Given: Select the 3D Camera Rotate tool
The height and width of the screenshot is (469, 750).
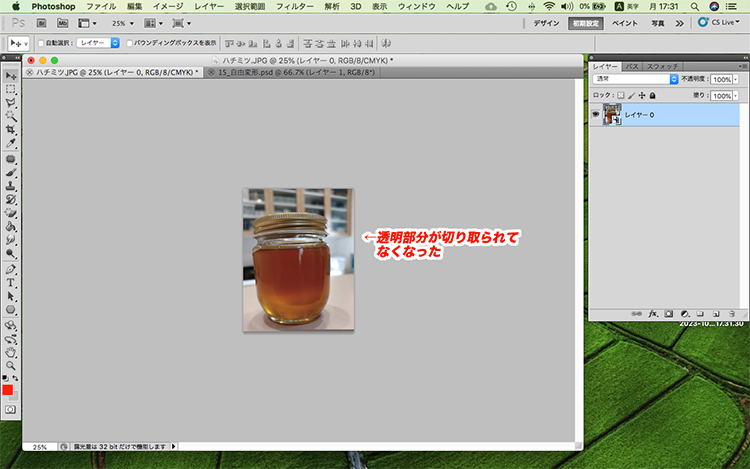Looking at the screenshot, I should pos(11,339).
